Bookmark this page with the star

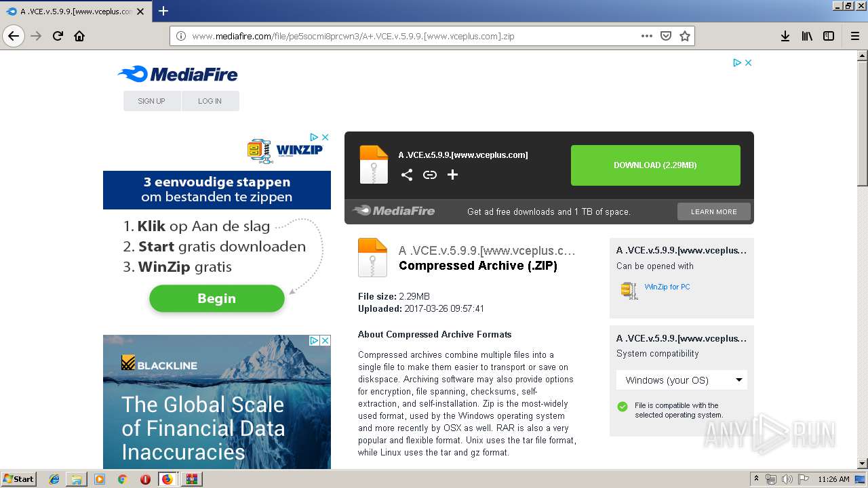(x=685, y=36)
